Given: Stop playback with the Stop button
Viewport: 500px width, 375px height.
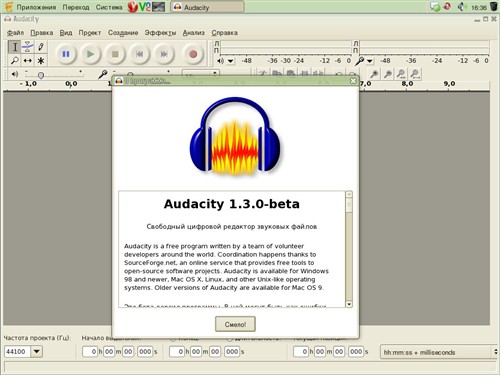Looking at the screenshot, I should (115, 54).
